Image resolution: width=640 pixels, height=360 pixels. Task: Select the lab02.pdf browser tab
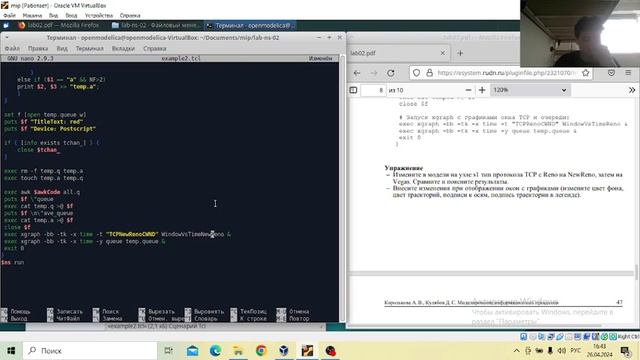click(398, 53)
